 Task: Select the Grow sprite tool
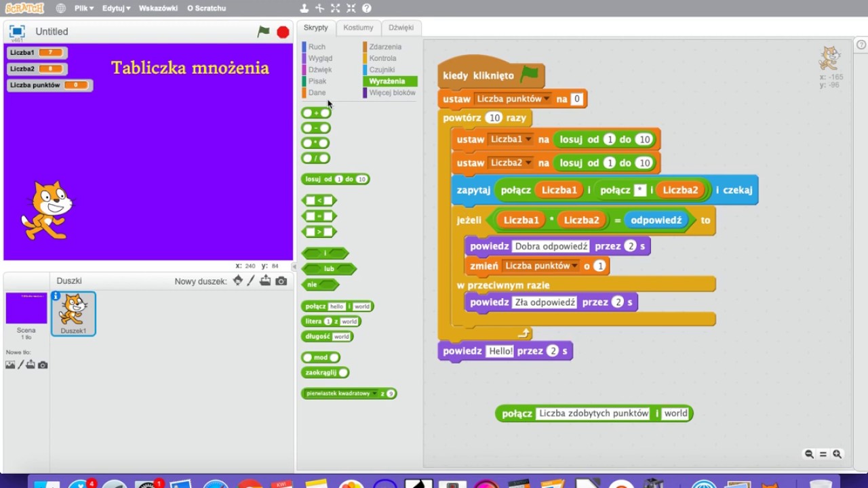coord(335,8)
